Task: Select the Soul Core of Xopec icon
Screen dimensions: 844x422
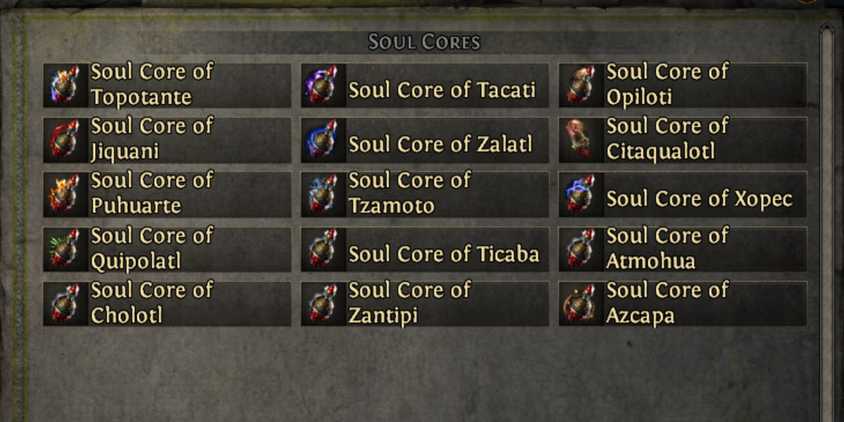Action: [580, 195]
